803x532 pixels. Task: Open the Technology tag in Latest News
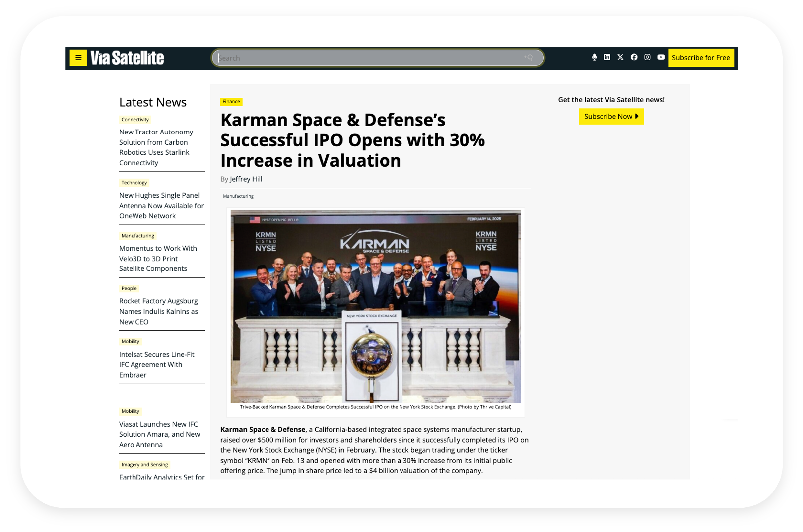(x=134, y=183)
